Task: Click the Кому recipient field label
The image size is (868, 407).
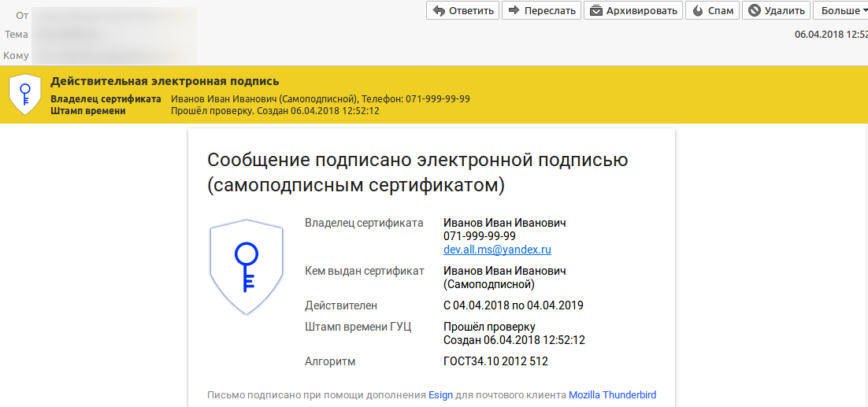Action: point(16,55)
